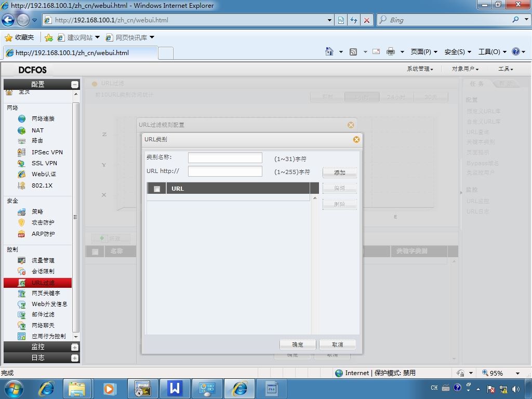Open the NAT sidebar icon
The height and width of the screenshot is (399, 532).
tap(21, 130)
